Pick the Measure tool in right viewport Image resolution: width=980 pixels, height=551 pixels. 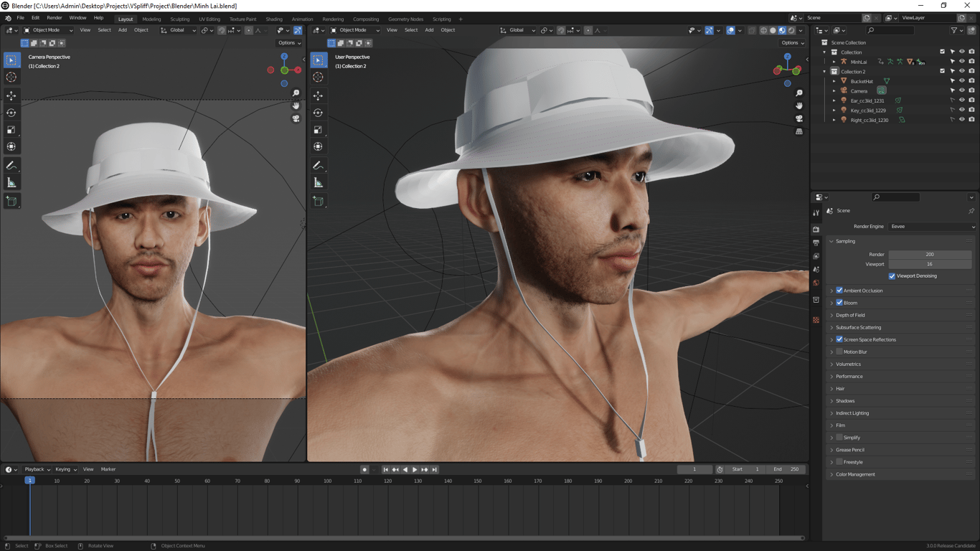click(x=319, y=183)
